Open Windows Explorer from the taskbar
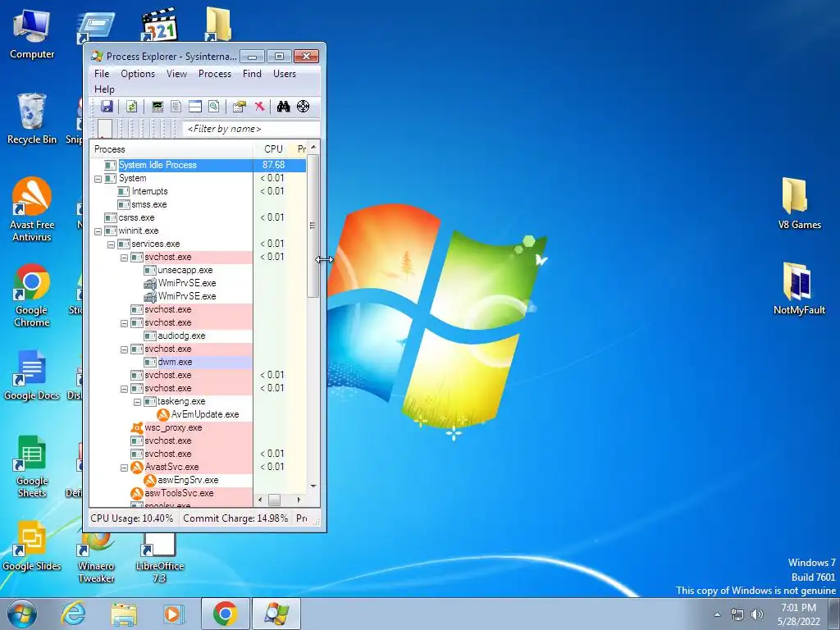 coord(124,614)
